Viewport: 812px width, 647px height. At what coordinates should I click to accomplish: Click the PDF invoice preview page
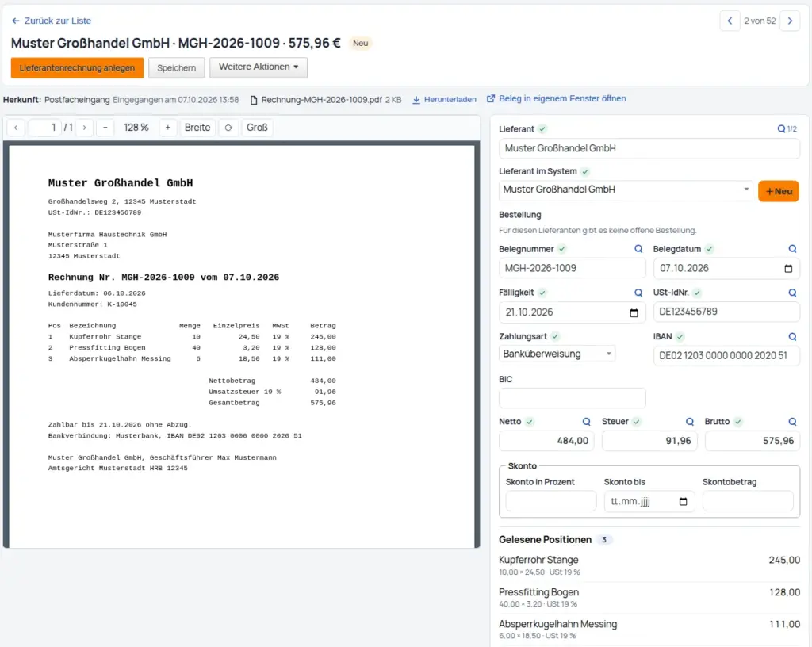(x=242, y=346)
